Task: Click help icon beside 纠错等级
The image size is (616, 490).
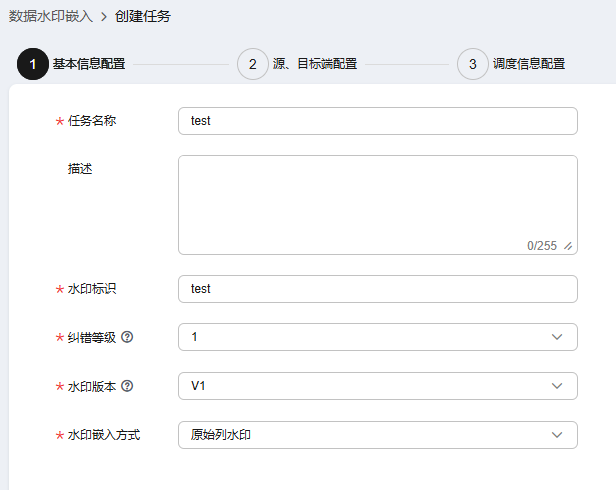Action: click(x=127, y=337)
